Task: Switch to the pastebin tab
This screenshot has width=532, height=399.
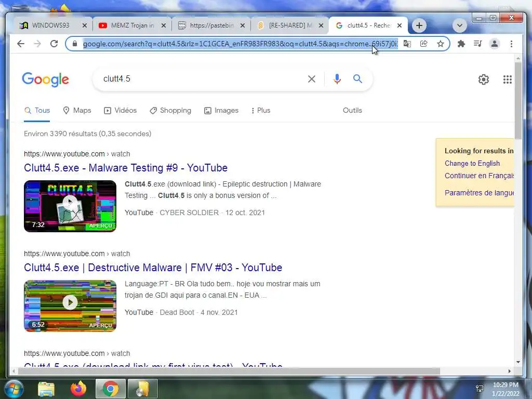Action: pyautogui.click(x=212, y=25)
